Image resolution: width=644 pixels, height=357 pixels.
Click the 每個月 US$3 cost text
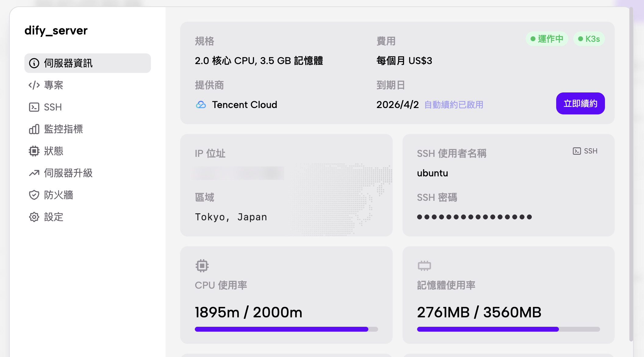click(x=404, y=61)
